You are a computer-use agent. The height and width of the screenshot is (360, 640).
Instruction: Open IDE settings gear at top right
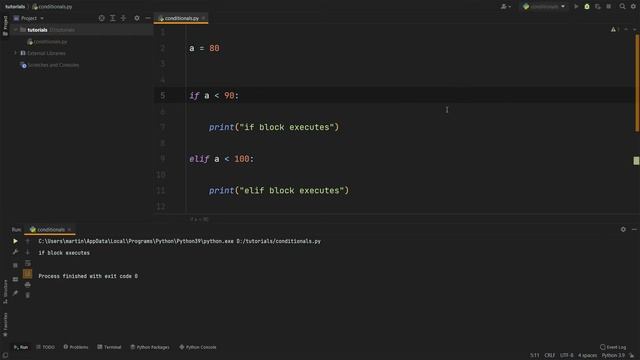(x=633, y=7)
